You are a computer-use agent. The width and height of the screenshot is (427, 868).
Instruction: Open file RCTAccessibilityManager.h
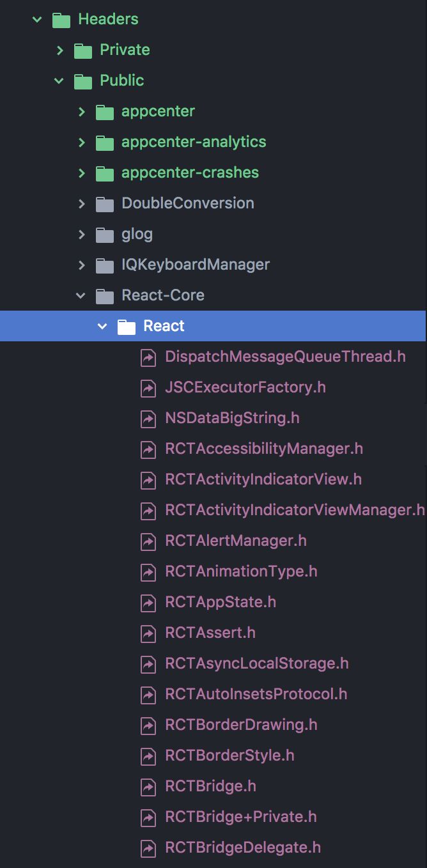pos(264,449)
